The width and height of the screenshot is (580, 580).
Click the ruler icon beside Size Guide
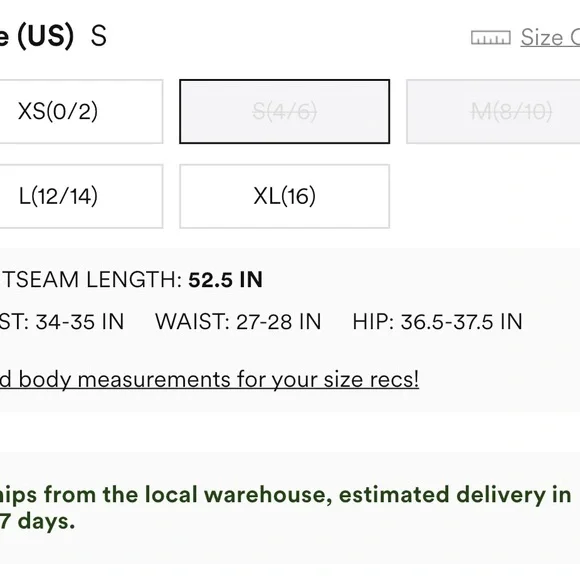(490, 38)
